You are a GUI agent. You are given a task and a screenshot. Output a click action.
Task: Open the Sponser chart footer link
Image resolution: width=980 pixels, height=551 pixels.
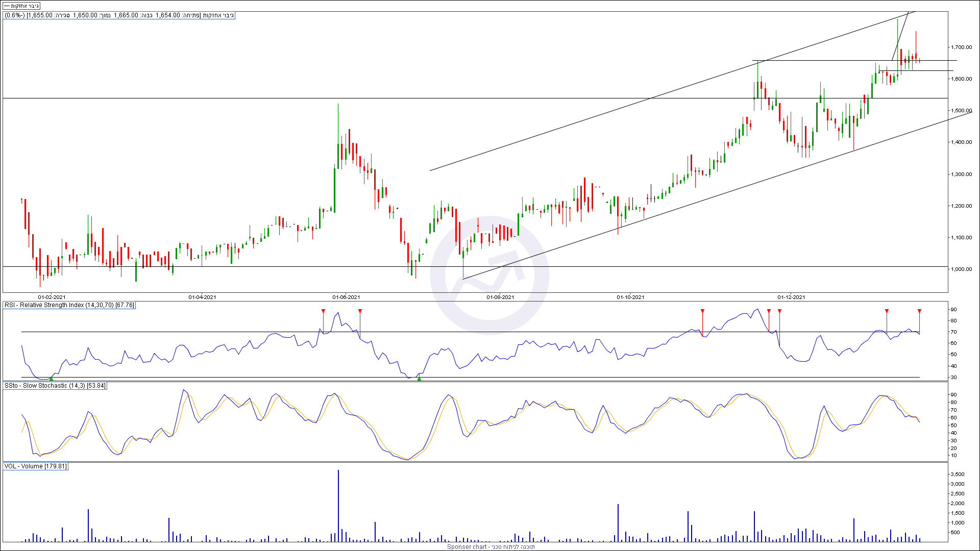491,546
